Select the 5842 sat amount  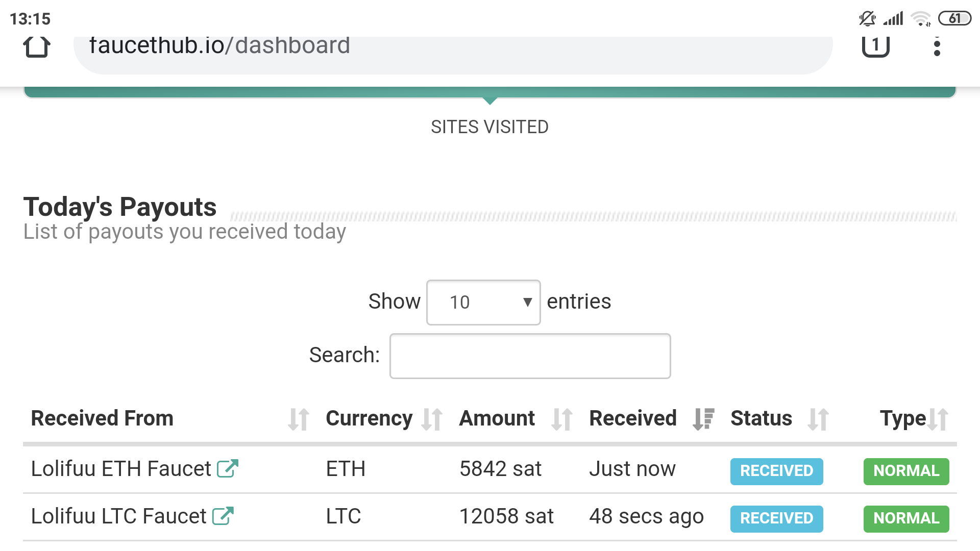point(500,469)
